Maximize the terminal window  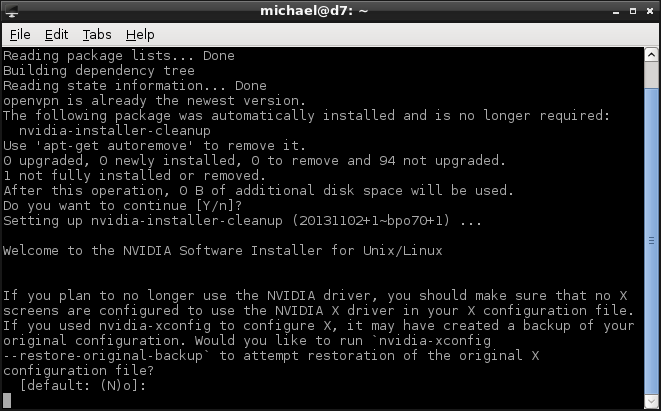pos(633,11)
